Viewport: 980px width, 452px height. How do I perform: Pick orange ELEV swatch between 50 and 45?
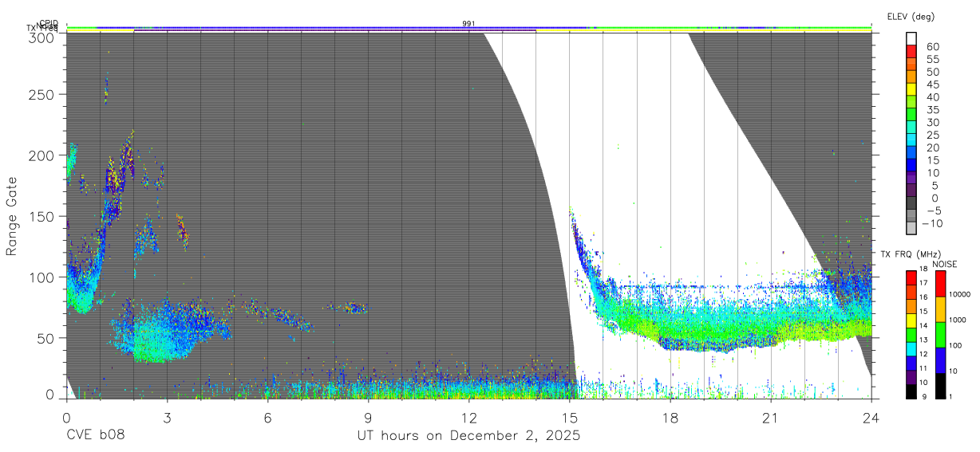[911, 77]
